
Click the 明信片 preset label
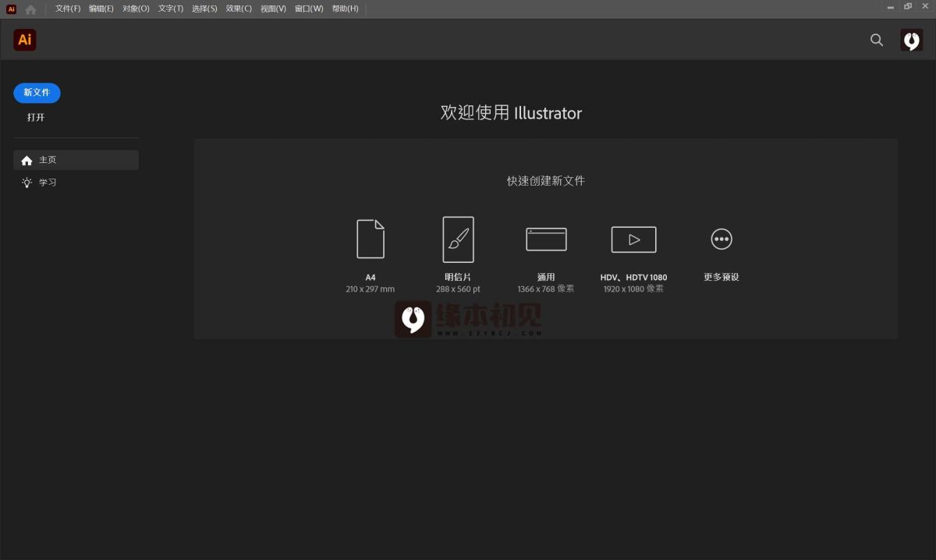pyautogui.click(x=458, y=278)
